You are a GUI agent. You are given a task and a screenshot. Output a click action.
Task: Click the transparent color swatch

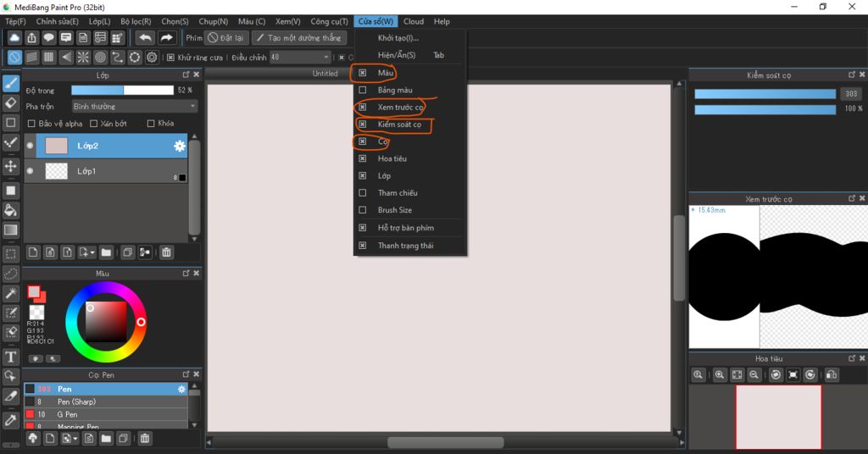coord(36,313)
